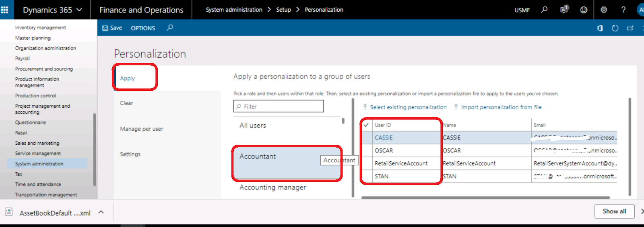Click the search magnifier in top bar
The width and height of the screenshot is (644, 227).
tap(544, 10)
